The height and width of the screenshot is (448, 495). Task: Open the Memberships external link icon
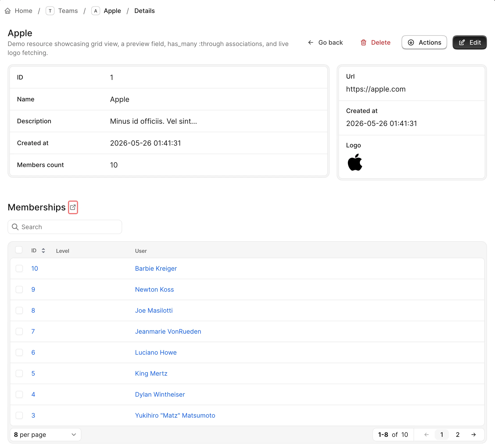73,207
